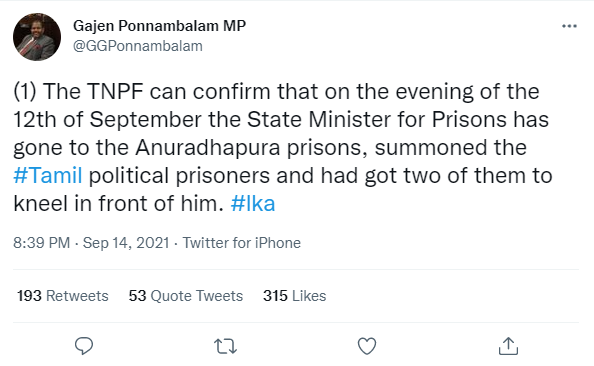The image size is (594, 366).
Task: Click the Sep 14, 2021 date
Action: pyautogui.click(x=126, y=243)
